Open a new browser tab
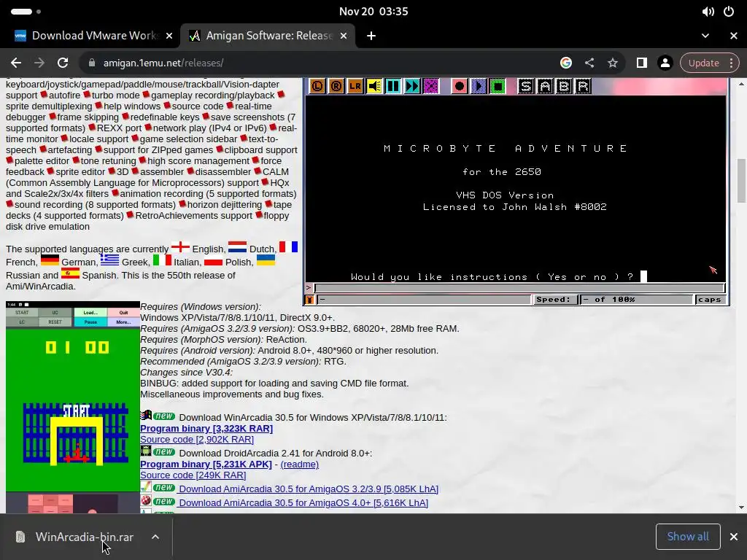747x560 pixels. tap(371, 36)
